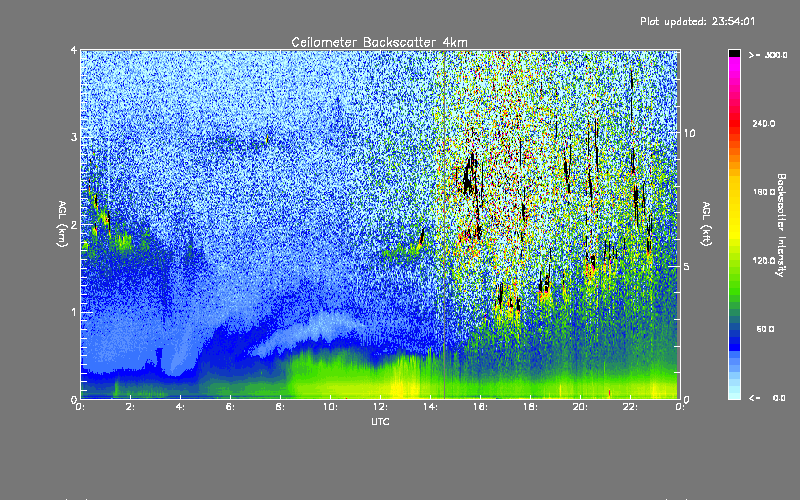This screenshot has height=500, width=800.
Task: Click the "20:" UTC hour tick
Action: 580,407
